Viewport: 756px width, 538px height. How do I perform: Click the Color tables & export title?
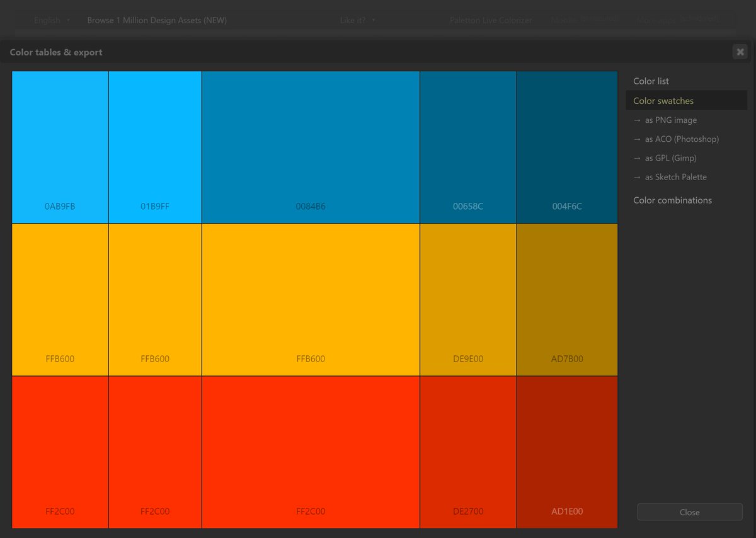(56, 52)
